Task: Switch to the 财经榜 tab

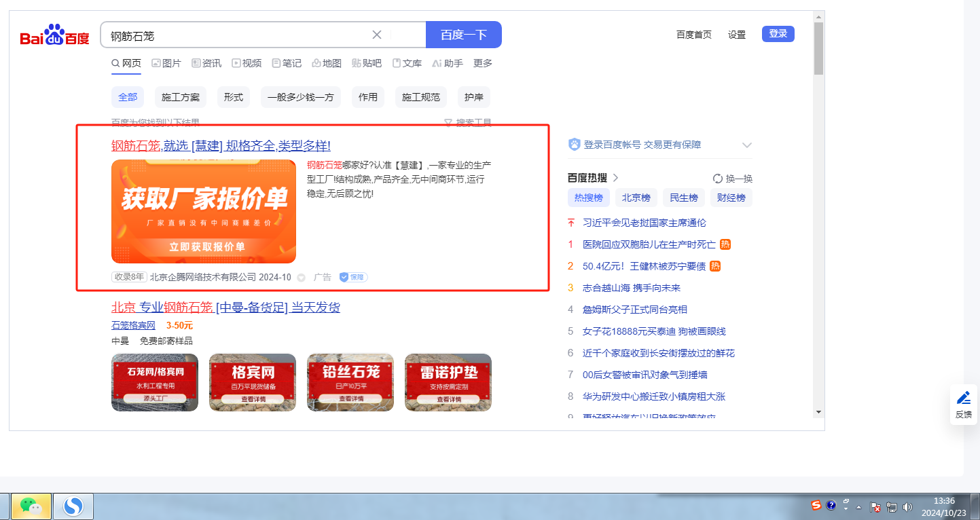Action: pyautogui.click(x=731, y=198)
